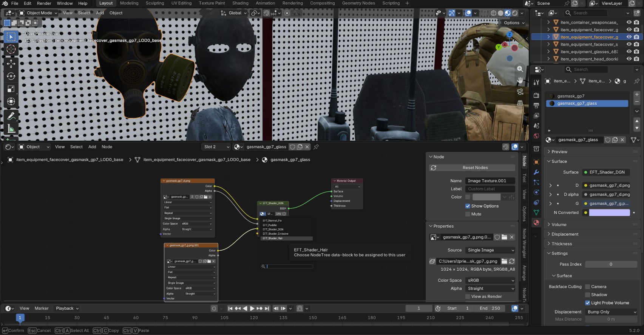Open the Displacement Bump Only dropdown
The image size is (644, 335).
click(611, 312)
